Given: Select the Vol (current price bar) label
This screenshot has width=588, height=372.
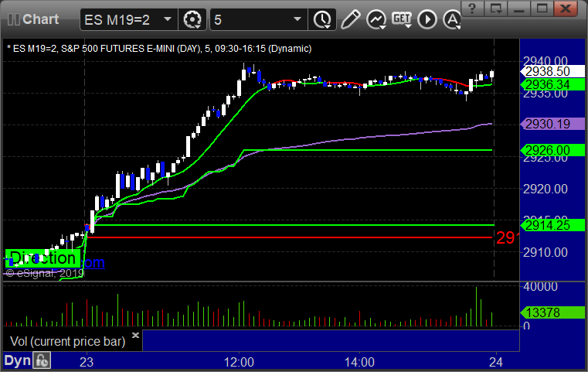Looking at the screenshot, I should coord(67,341).
